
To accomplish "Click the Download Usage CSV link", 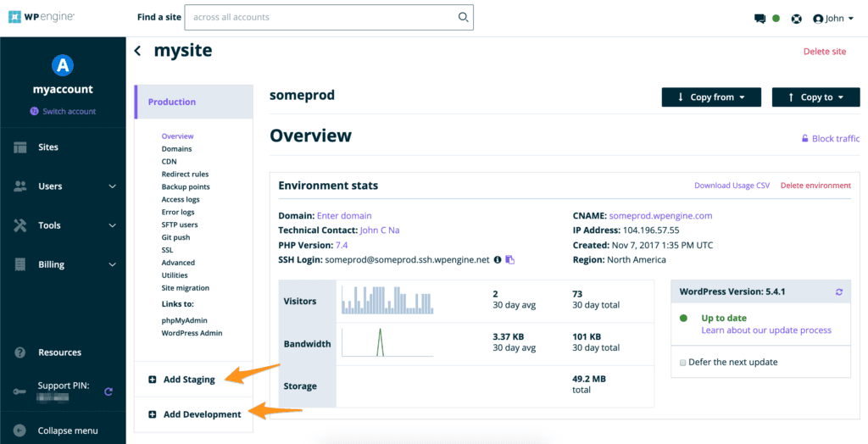I will point(732,186).
